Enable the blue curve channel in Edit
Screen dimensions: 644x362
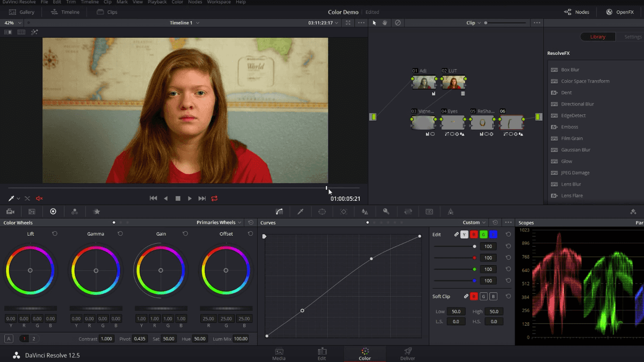[x=493, y=235]
